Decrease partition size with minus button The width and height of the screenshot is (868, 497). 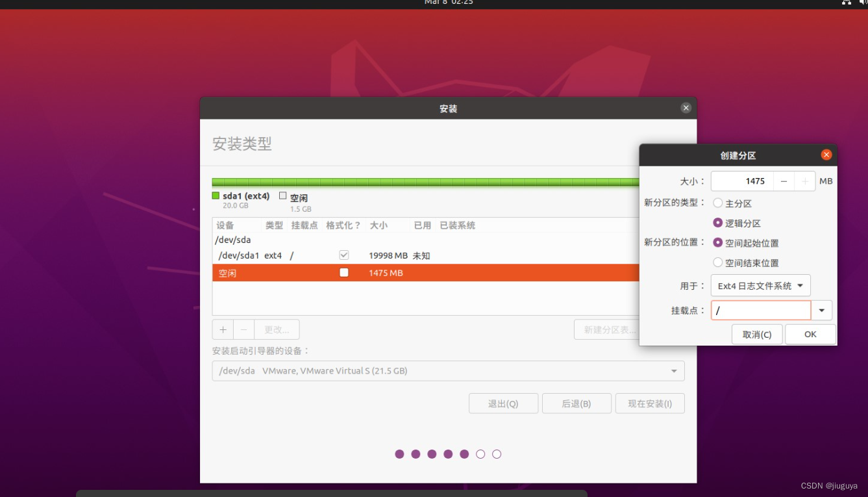(784, 181)
